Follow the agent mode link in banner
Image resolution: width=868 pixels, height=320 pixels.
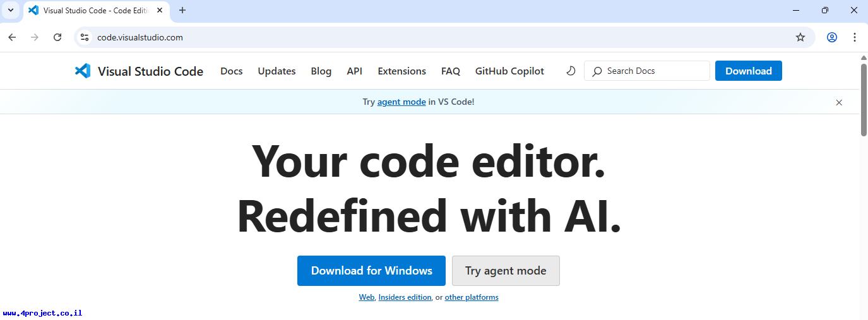pos(401,102)
